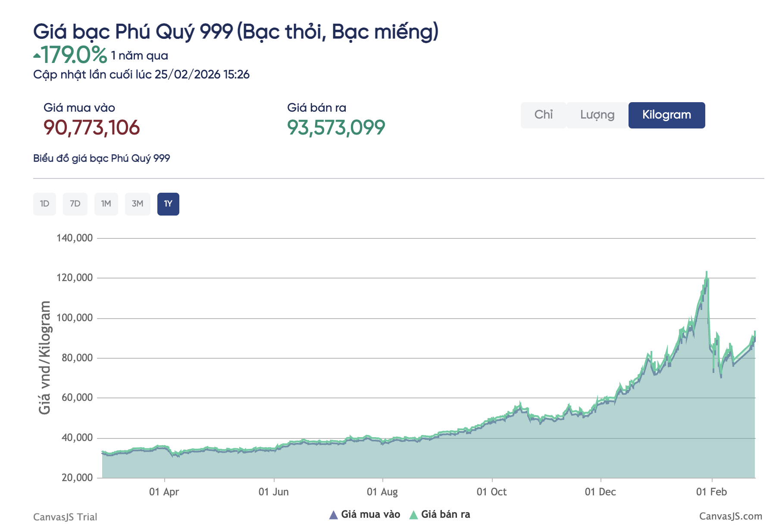Click the purple triangle legend marker
Viewport: 782px width, 532px height.
point(333,515)
